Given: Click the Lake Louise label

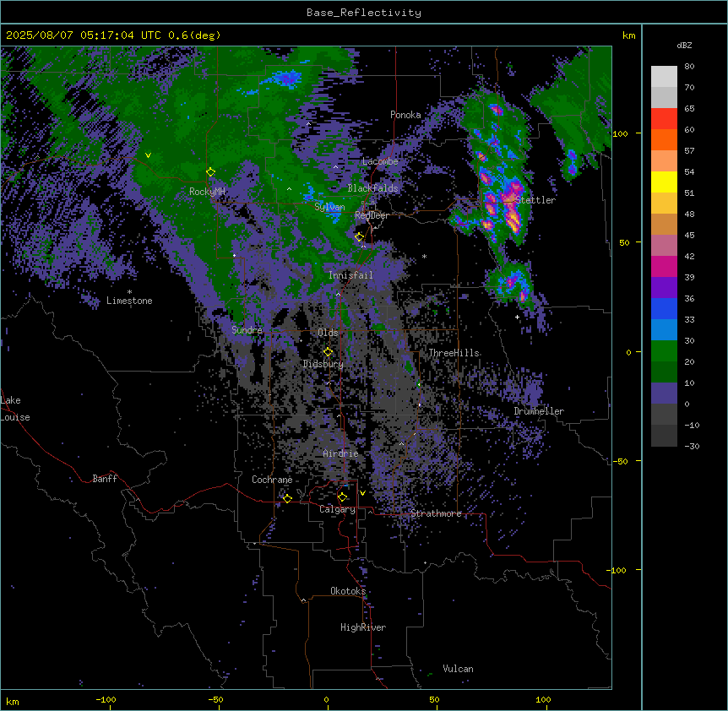Looking at the screenshot, I should click(15, 409).
